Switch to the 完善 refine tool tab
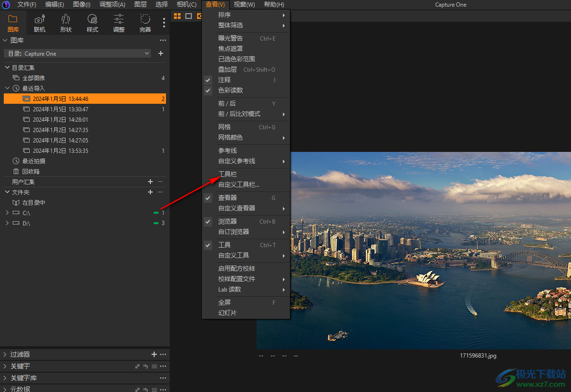Viewport: 571px width, 392px height. 145,23
